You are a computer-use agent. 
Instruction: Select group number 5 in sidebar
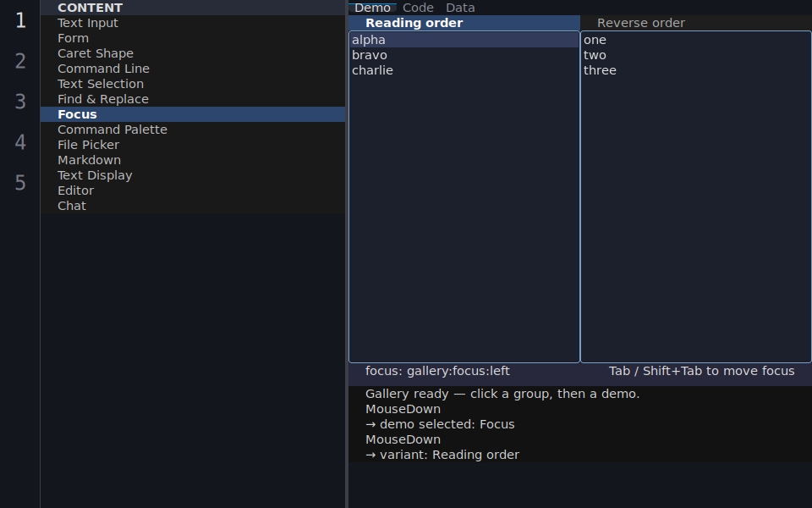pos(20,183)
